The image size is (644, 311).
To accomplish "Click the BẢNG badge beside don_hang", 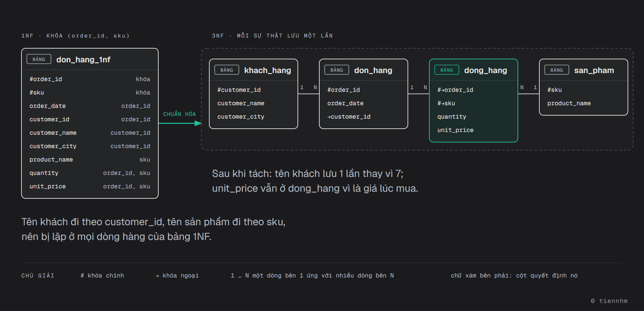I will tap(337, 70).
